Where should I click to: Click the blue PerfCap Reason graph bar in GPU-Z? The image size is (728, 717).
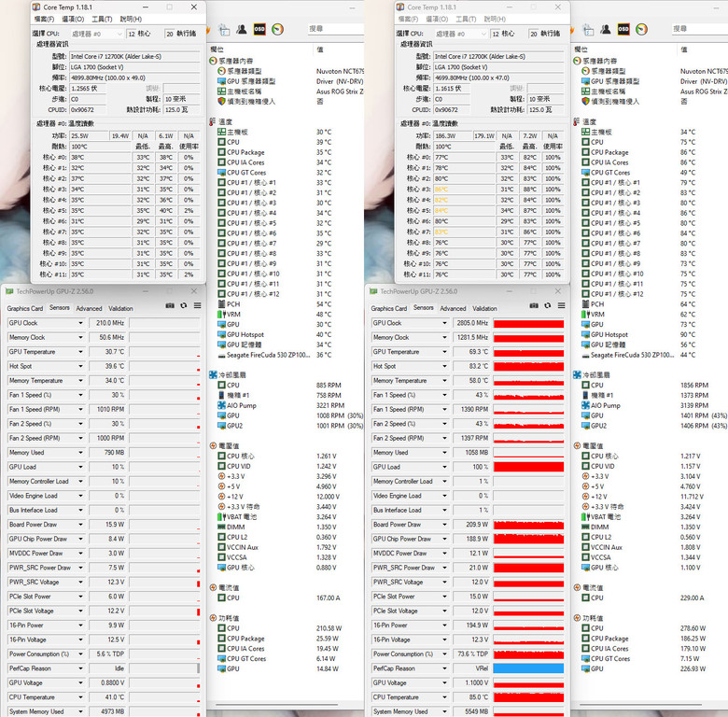pos(528,668)
